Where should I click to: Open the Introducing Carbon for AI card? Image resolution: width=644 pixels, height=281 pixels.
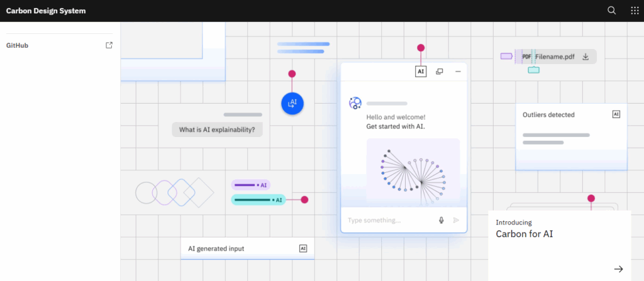[x=559, y=246]
